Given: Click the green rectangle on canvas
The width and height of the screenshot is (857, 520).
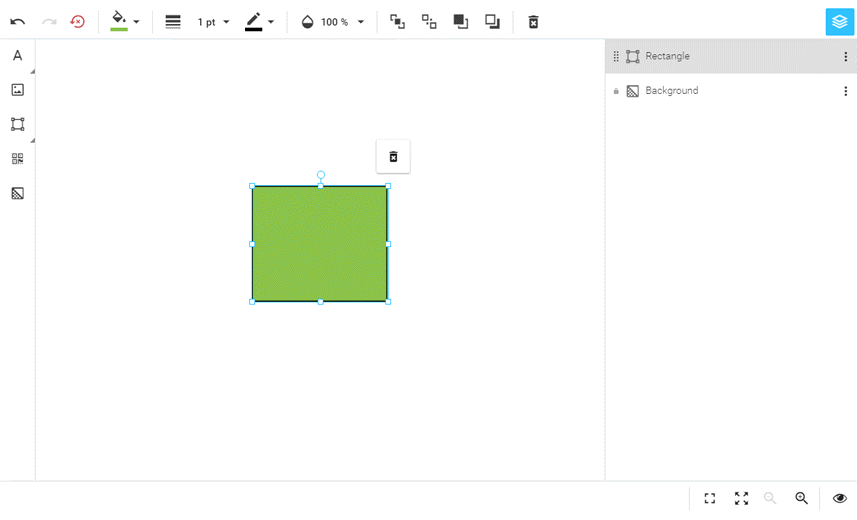Looking at the screenshot, I should pos(320,244).
